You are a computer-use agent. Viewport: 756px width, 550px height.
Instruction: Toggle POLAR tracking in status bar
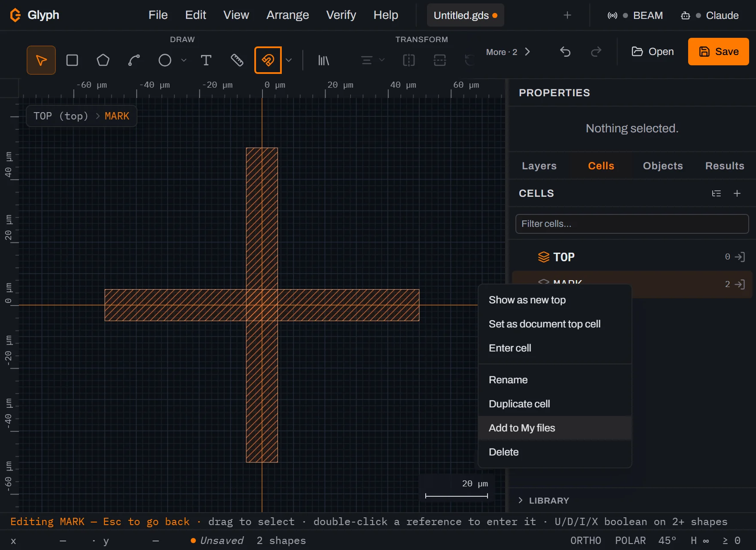(x=631, y=541)
